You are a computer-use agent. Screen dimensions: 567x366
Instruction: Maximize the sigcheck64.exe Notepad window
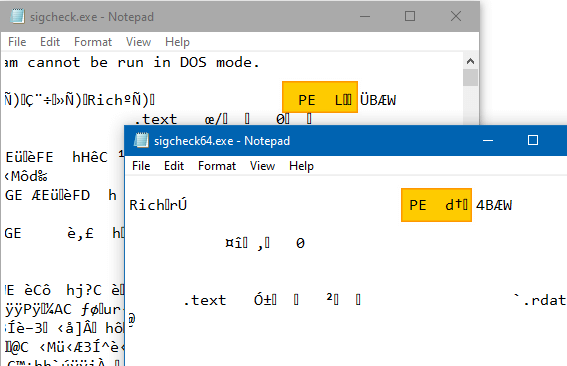533,140
